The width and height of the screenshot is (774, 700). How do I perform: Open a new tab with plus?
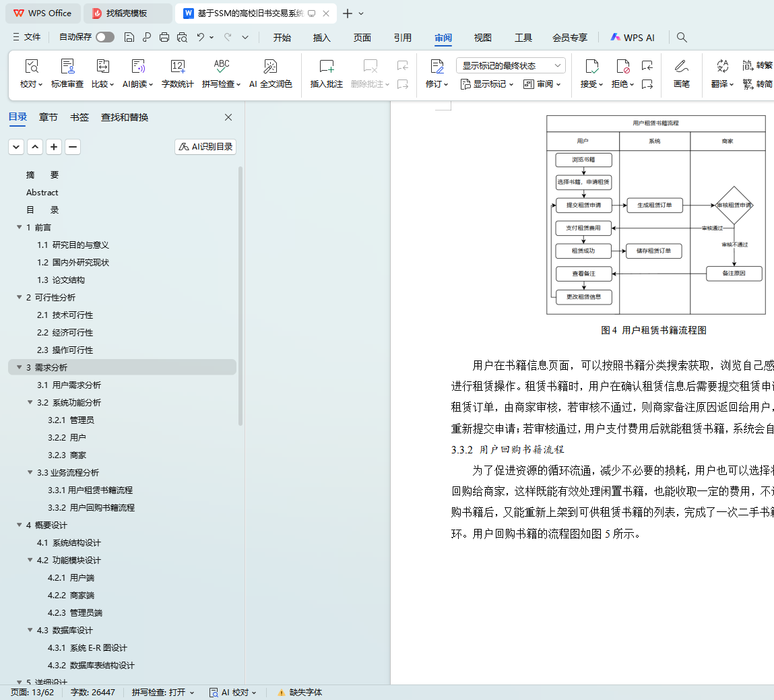pos(348,13)
